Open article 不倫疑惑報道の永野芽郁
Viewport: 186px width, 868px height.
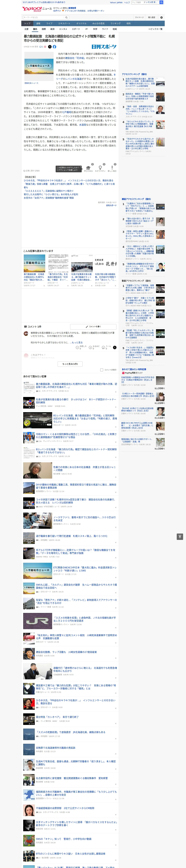65,808
